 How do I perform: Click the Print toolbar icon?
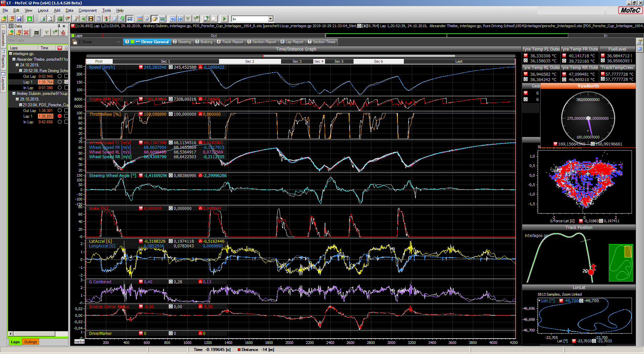click(42, 19)
